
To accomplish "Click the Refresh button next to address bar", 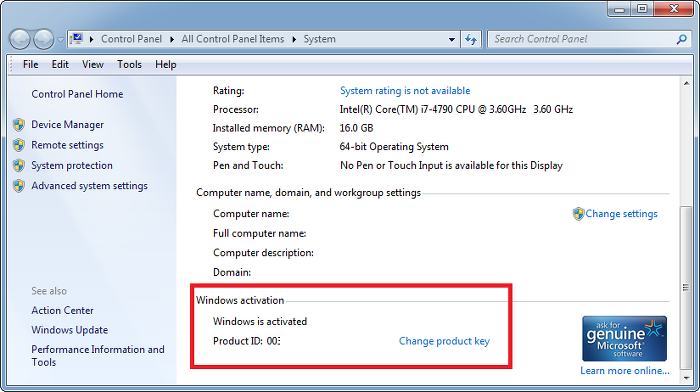I will [471, 39].
